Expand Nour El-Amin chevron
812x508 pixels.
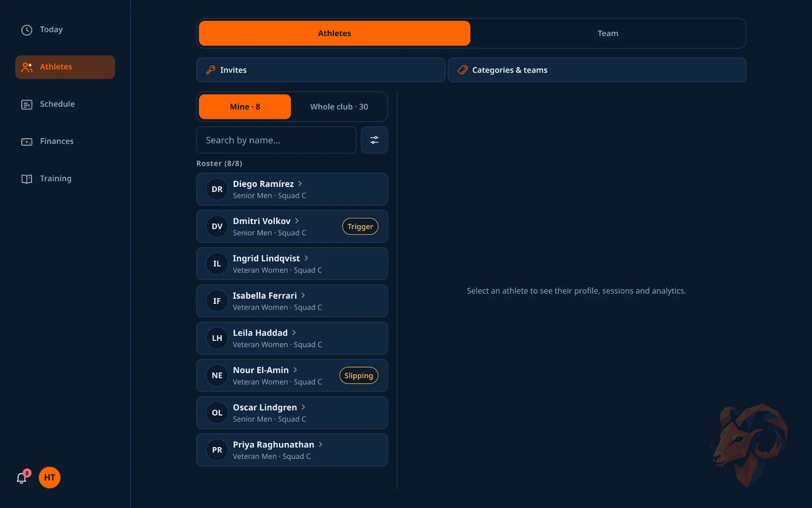click(295, 370)
